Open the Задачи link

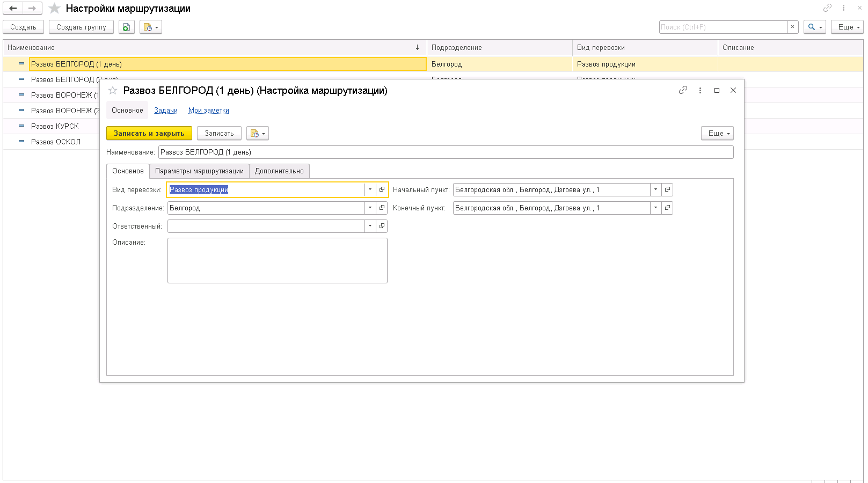(165, 111)
